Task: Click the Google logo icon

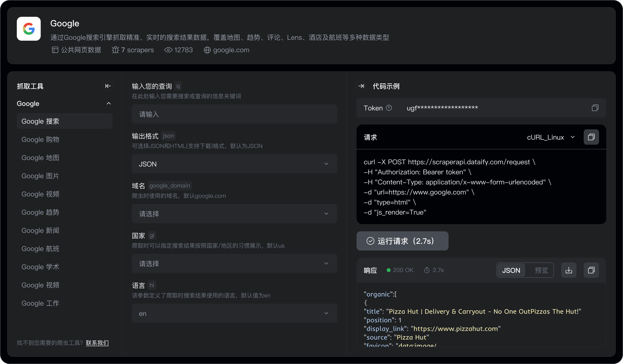Action: point(28,29)
